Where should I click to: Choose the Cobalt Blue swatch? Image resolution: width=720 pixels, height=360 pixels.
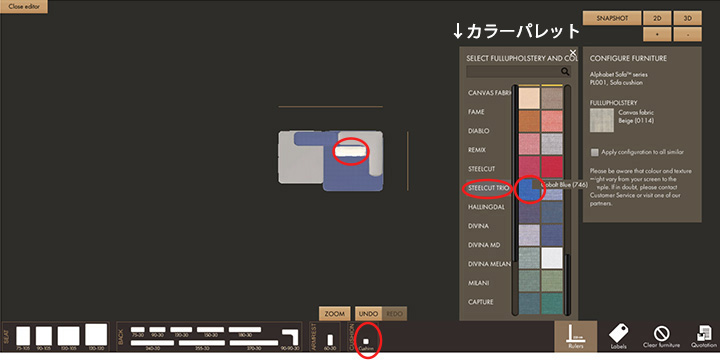point(529,189)
